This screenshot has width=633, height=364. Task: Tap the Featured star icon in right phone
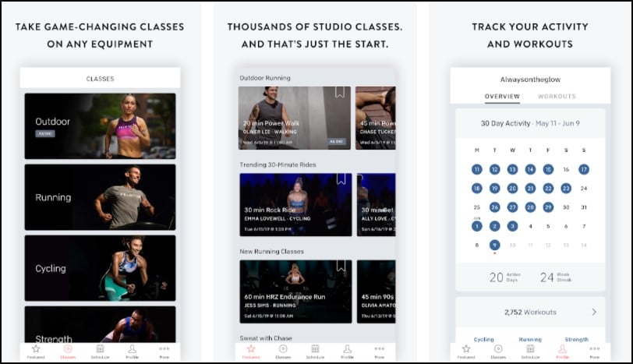[x=466, y=349]
